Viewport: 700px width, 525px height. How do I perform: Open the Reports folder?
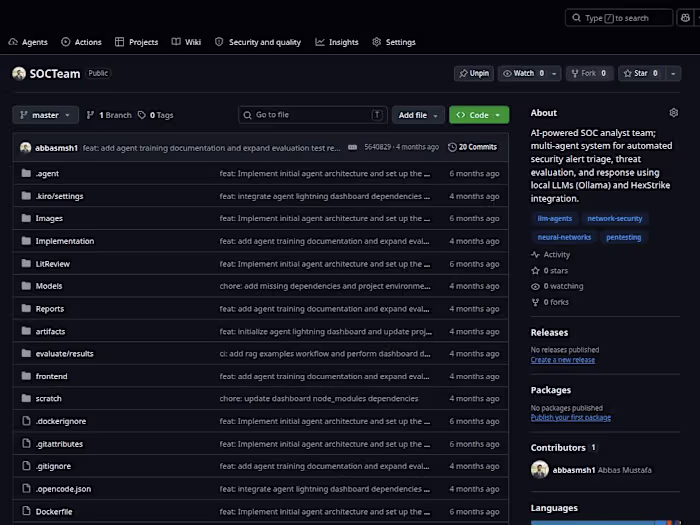50,308
